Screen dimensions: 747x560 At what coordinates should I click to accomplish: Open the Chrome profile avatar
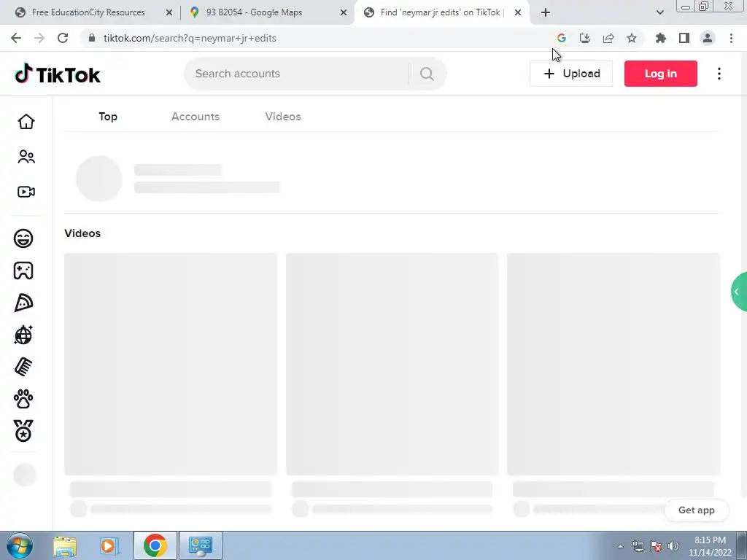tap(708, 38)
